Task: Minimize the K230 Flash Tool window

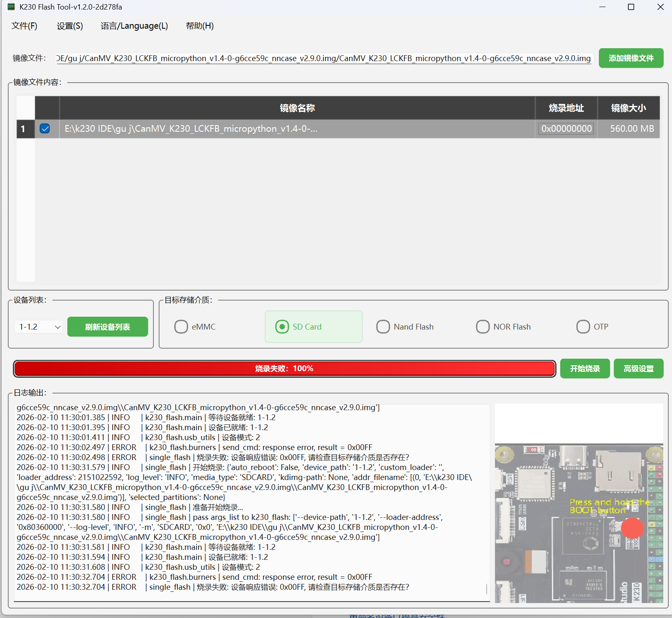Action: pyautogui.click(x=602, y=7)
